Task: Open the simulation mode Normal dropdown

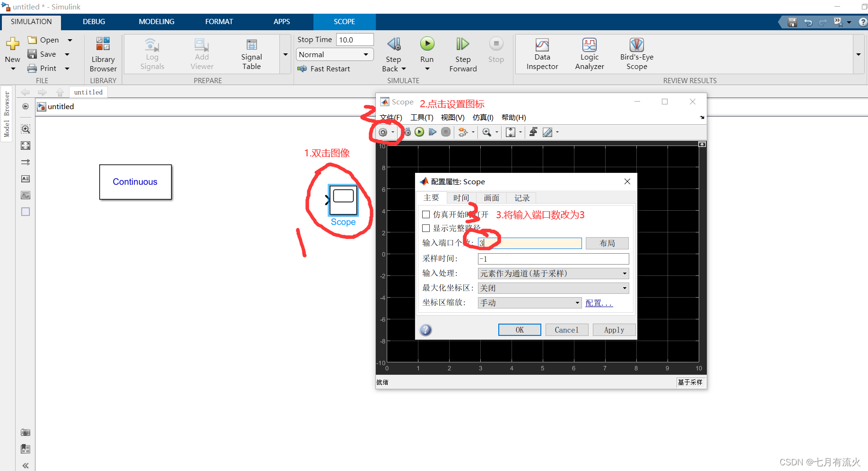Action: [334, 55]
